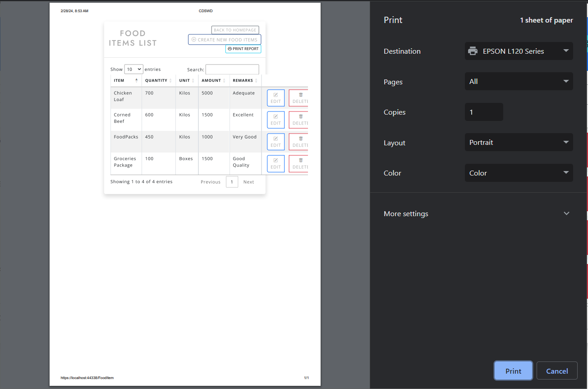The width and height of the screenshot is (588, 389).
Task: Open the Color dropdown
Action: click(519, 173)
